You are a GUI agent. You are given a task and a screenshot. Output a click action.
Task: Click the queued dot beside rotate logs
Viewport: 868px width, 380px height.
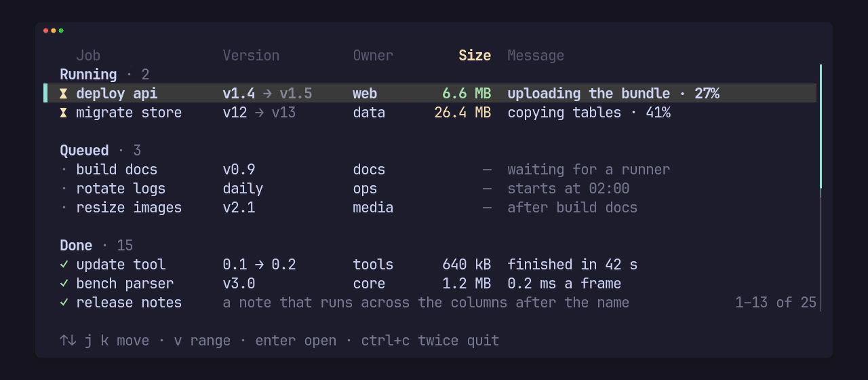click(64, 189)
